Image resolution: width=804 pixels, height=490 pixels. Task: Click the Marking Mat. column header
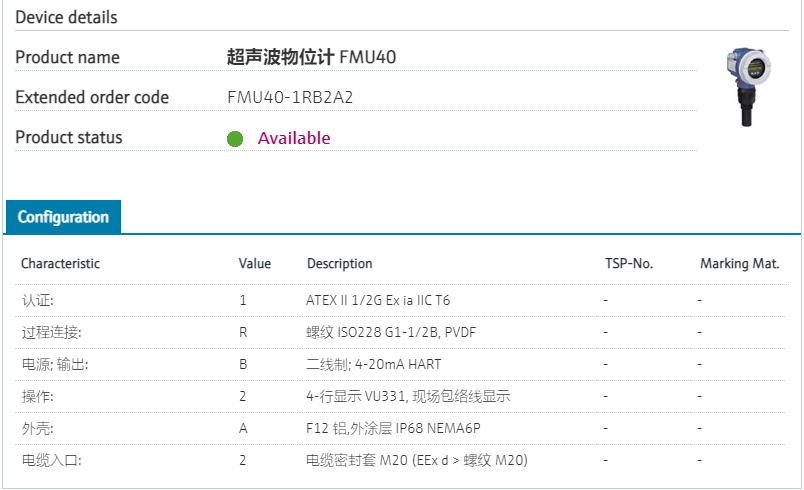(x=739, y=264)
